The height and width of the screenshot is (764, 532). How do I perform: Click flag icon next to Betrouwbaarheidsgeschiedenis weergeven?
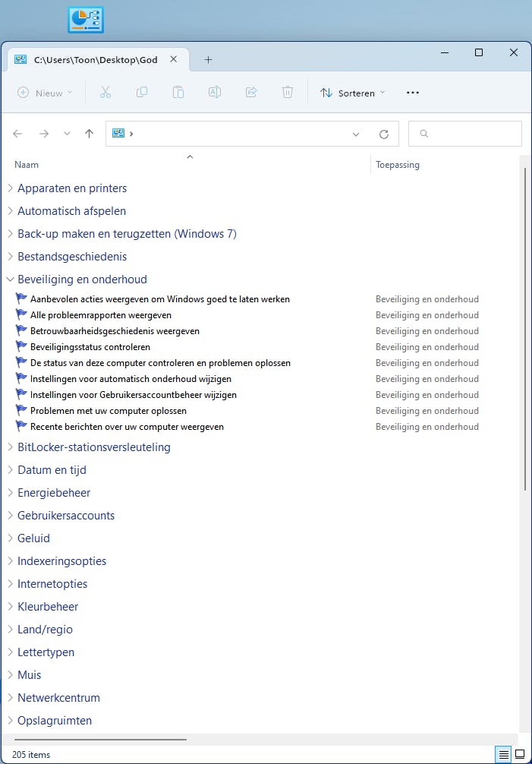(x=21, y=330)
